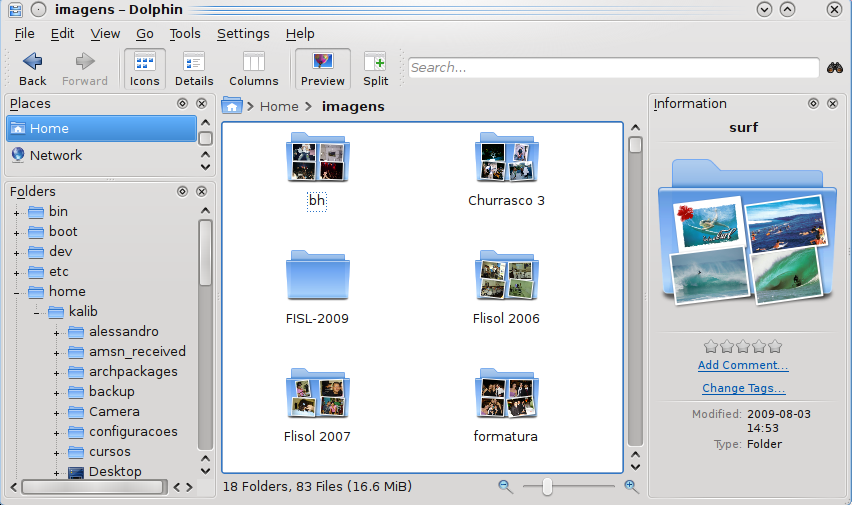Click the binoculars search icon
The height and width of the screenshot is (505, 852).
[x=836, y=68]
